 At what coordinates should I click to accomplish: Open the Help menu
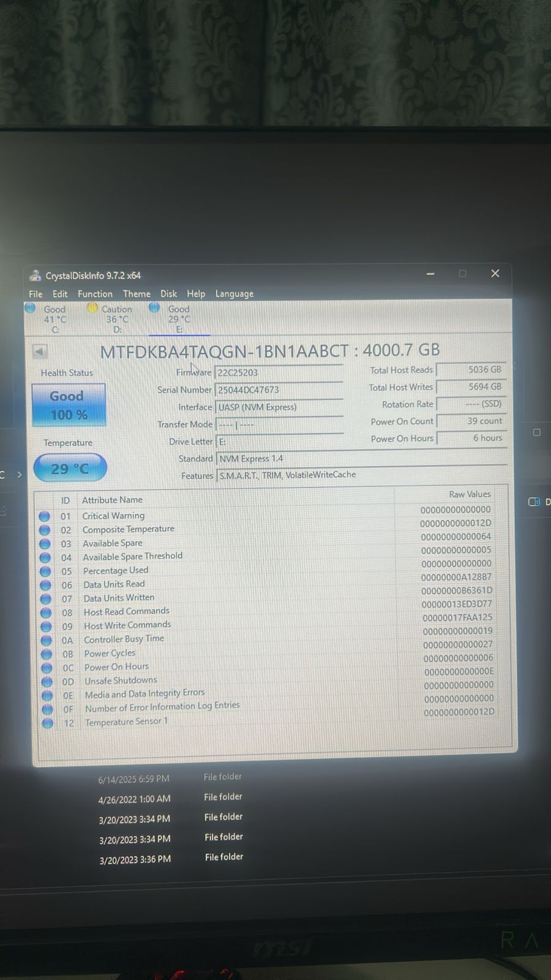pos(196,294)
